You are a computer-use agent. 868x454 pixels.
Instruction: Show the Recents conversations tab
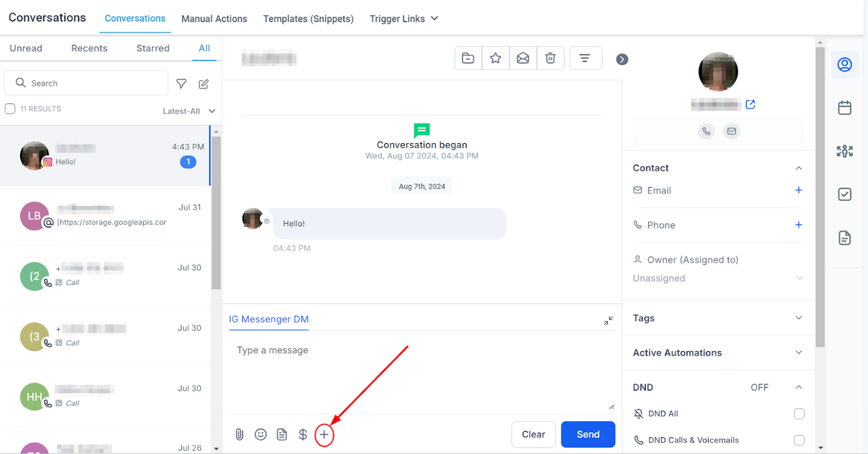[90, 48]
